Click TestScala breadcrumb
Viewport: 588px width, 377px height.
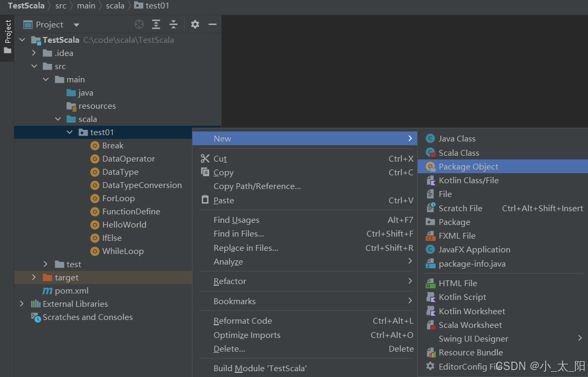[x=26, y=6]
